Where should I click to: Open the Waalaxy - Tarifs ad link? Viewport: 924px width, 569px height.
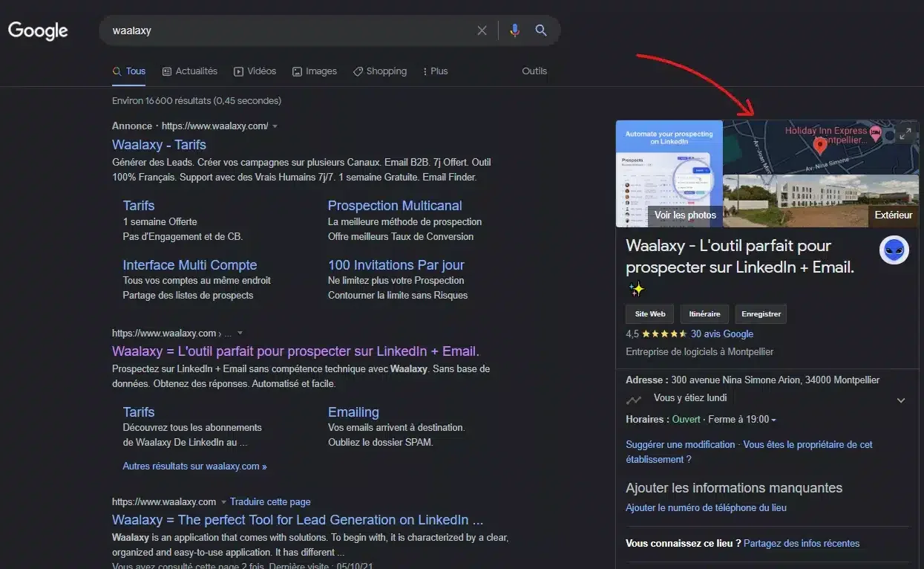[159, 145]
